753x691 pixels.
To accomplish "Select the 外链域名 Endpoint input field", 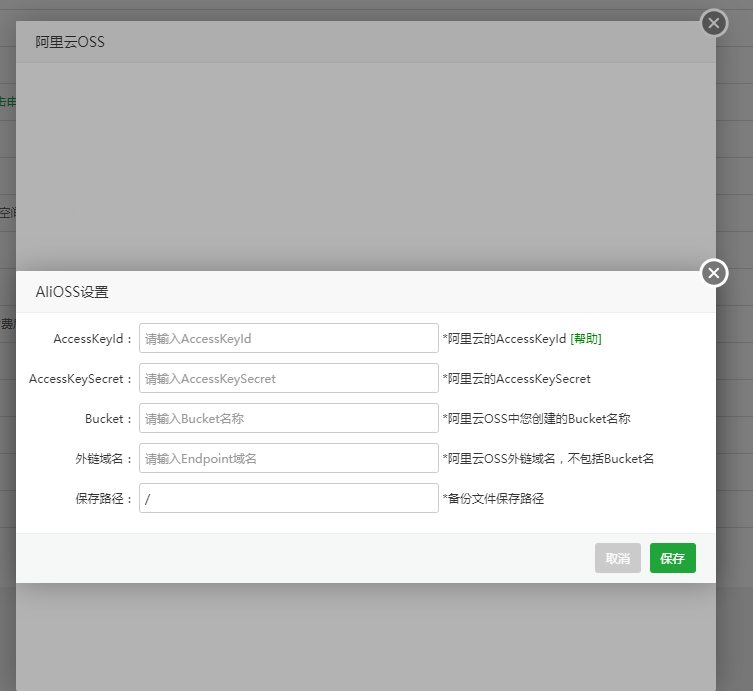I will tap(289, 458).
